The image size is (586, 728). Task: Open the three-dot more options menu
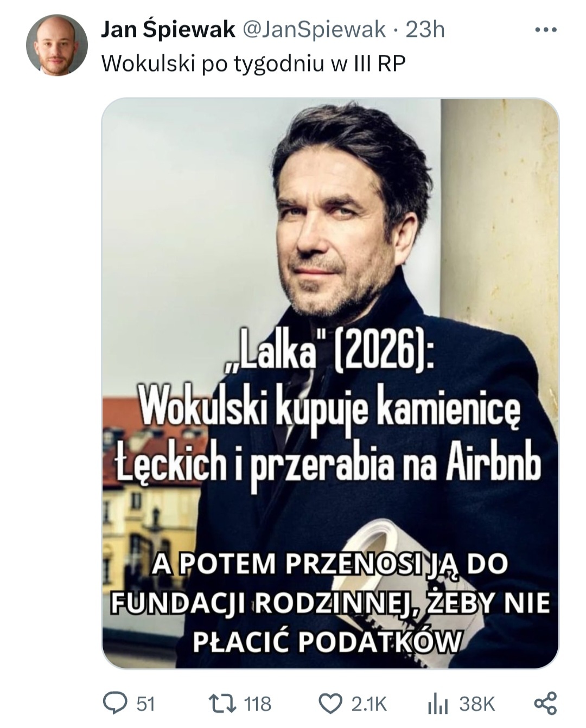coord(546,30)
